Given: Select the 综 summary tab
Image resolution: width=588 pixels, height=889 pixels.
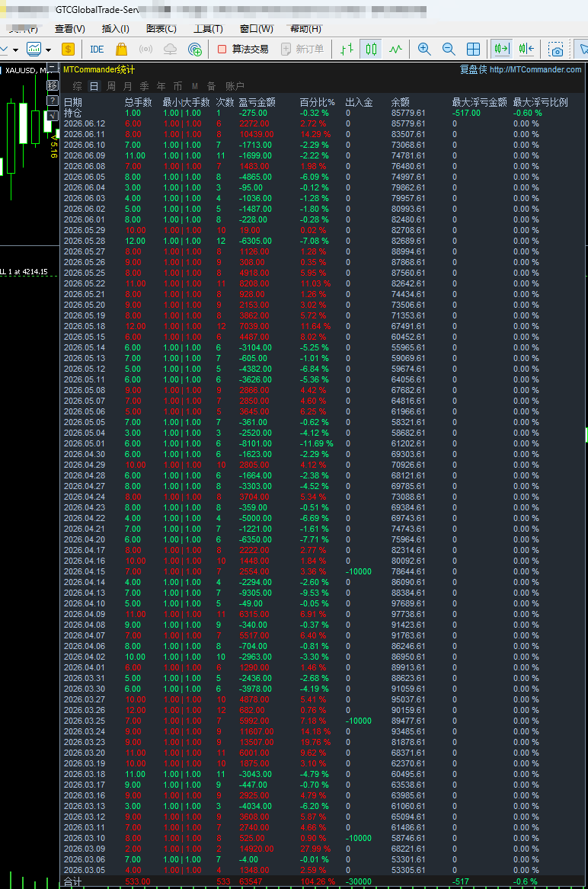Looking at the screenshot, I should pos(78,86).
